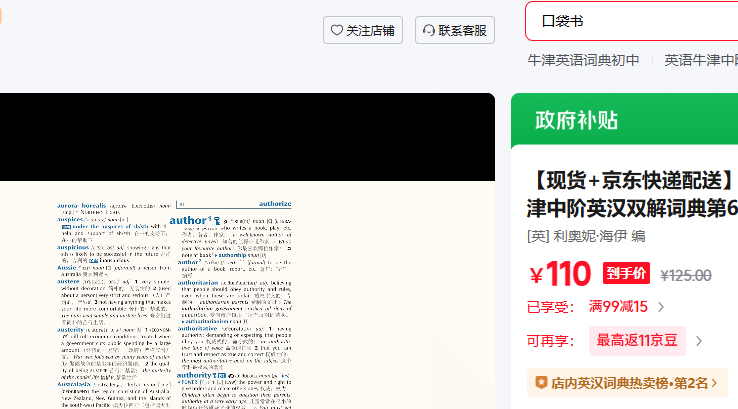Click the headset icon on 联系客服
Viewport: 738px width, 409px height.
pos(429,31)
